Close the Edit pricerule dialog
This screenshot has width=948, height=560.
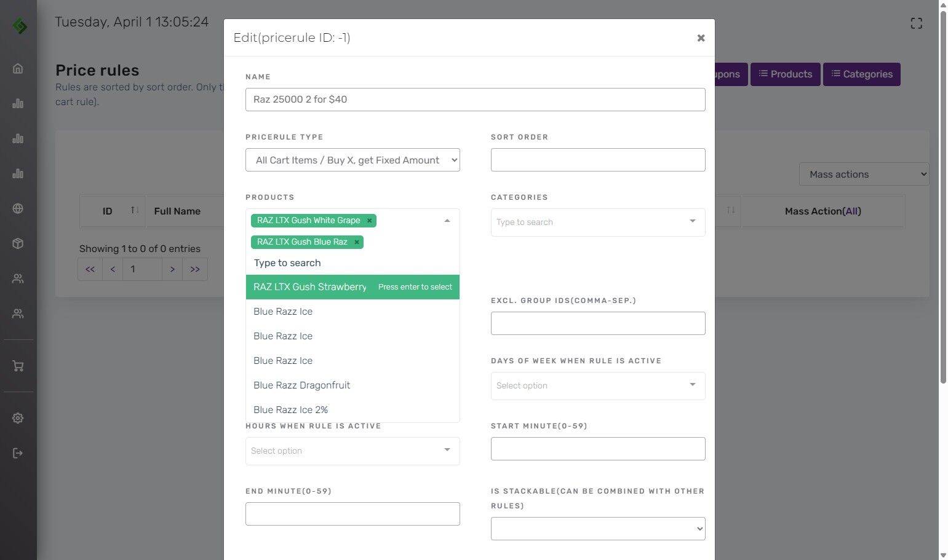[701, 38]
